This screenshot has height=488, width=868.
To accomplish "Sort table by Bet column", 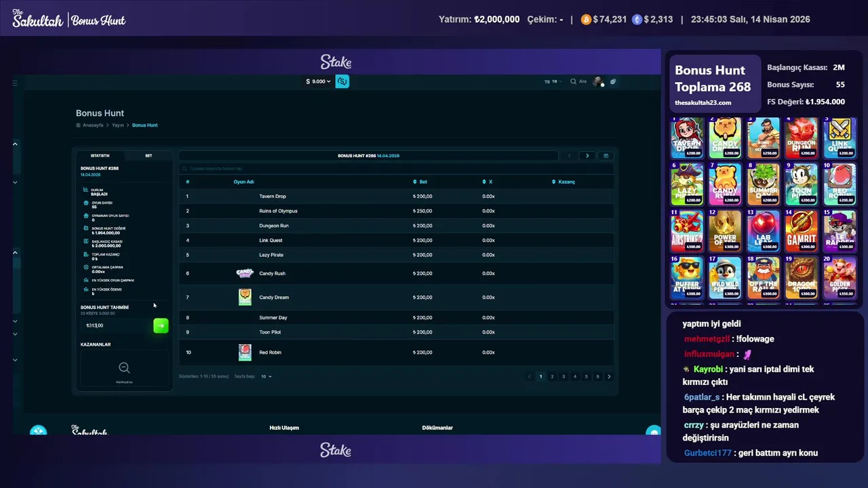I will coord(420,182).
